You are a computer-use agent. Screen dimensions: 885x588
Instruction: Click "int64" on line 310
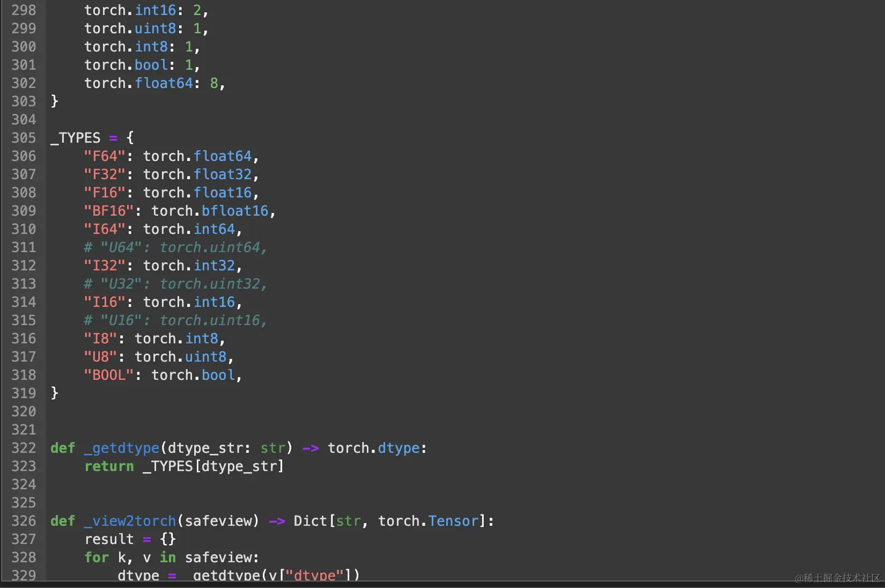pyautogui.click(x=215, y=229)
